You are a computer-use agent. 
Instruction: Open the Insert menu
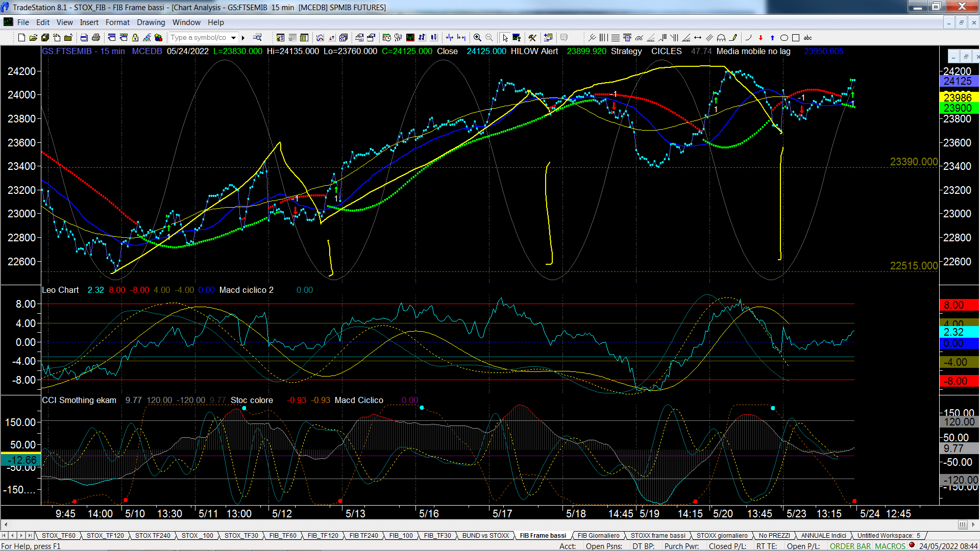89,22
